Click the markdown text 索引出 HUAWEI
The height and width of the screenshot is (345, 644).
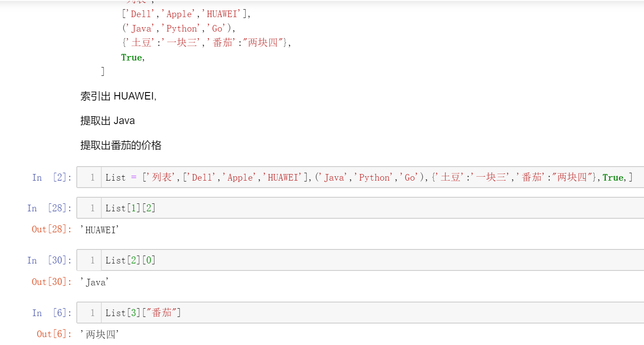point(118,96)
